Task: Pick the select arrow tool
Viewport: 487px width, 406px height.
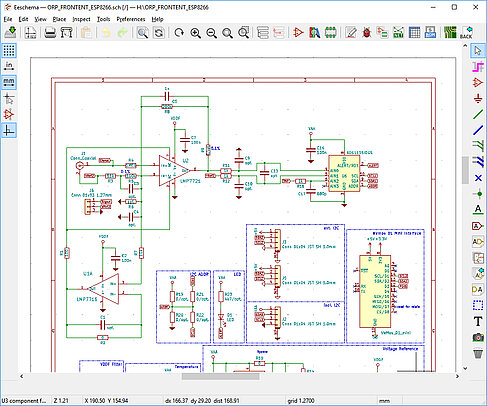Action: pyautogui.click(x=478, y=51)
